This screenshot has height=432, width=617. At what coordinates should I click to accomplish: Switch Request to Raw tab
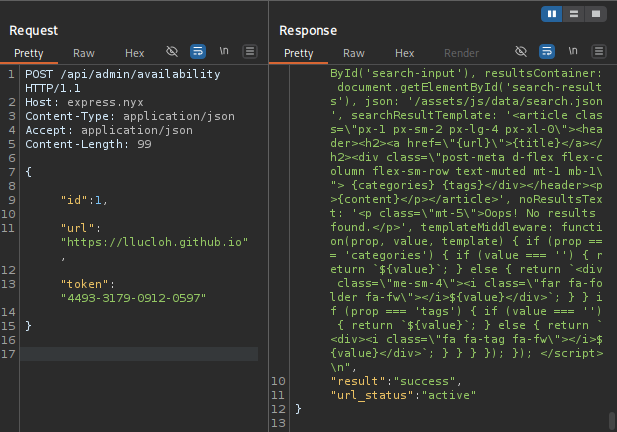tap(84, 53)
